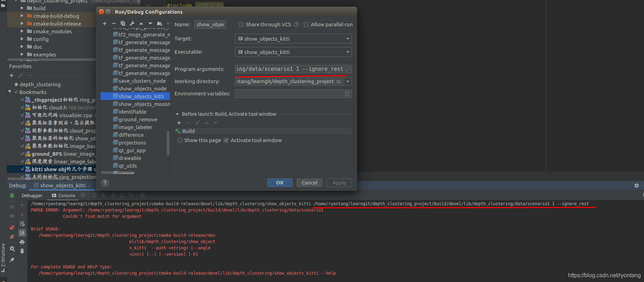Clear all console output with trash icon
This screenshot has height=282, width=644.
tap(22, 251)
